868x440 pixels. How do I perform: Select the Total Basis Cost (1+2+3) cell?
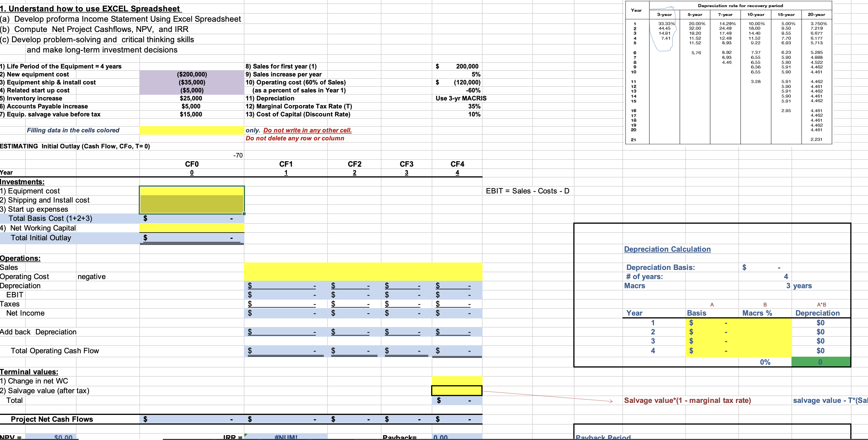[191, 218]
